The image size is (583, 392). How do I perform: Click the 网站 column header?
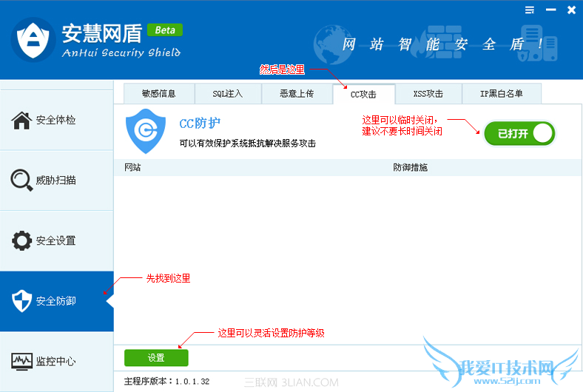[132, 168]
